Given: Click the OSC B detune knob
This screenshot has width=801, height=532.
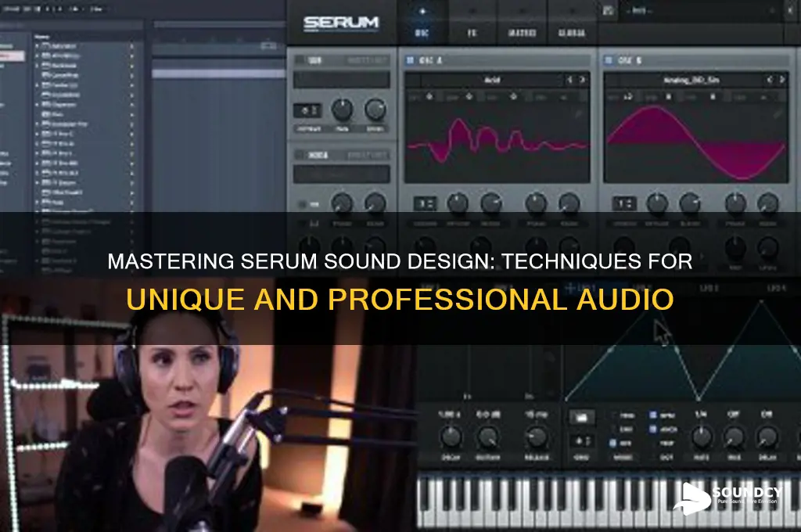Looking at the screenshot, I should [657, 203].
